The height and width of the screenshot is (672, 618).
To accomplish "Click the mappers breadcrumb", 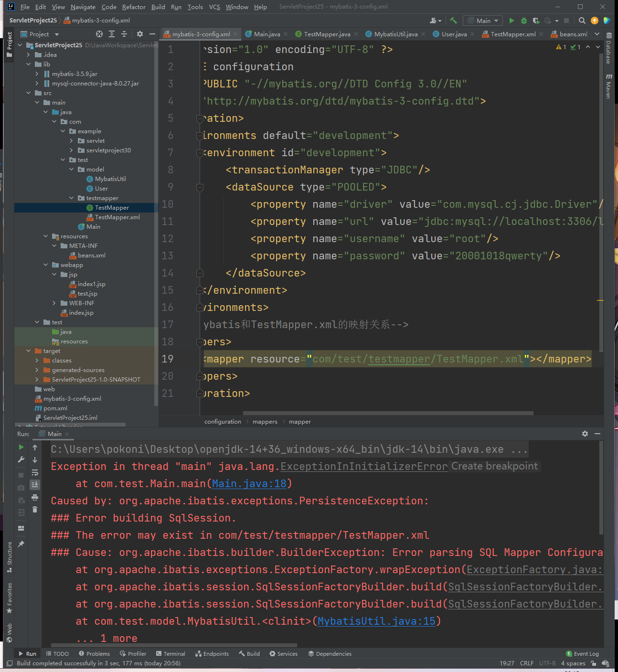I will (265, 422).
